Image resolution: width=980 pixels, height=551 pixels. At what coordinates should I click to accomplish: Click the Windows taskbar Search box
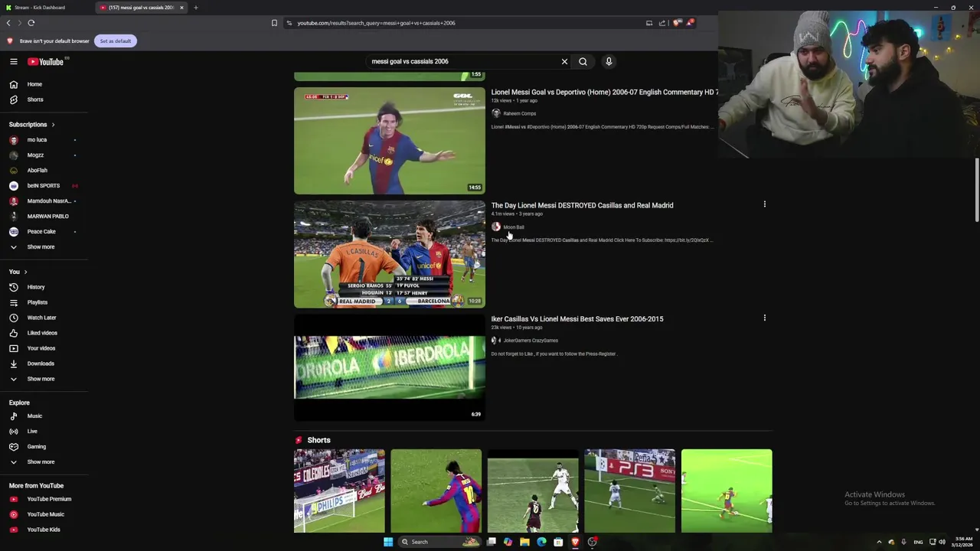441,542
